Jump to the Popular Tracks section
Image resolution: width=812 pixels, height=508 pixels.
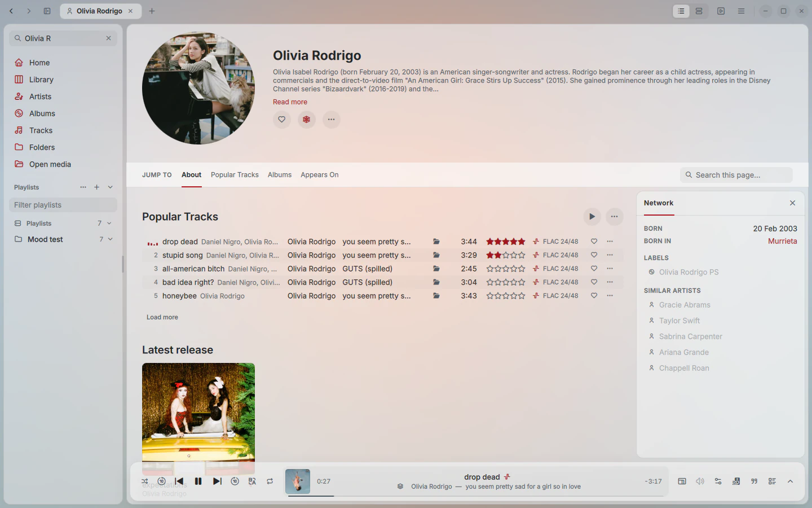(235, 175)
